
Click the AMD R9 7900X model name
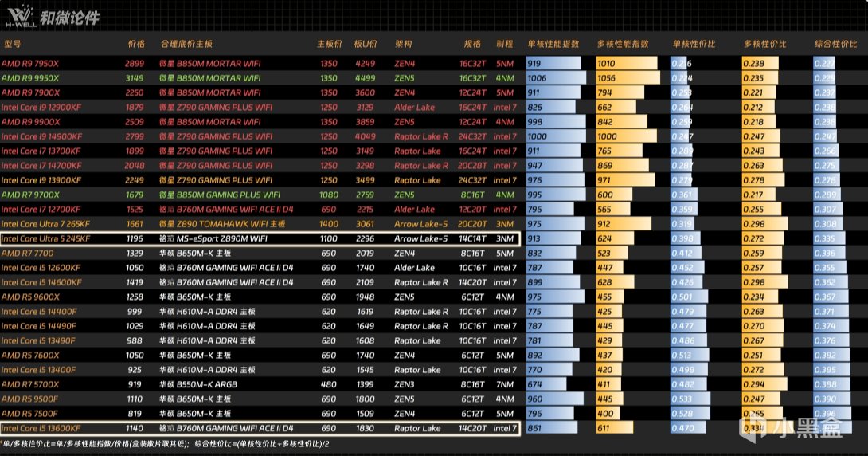(x=30, y=92)
